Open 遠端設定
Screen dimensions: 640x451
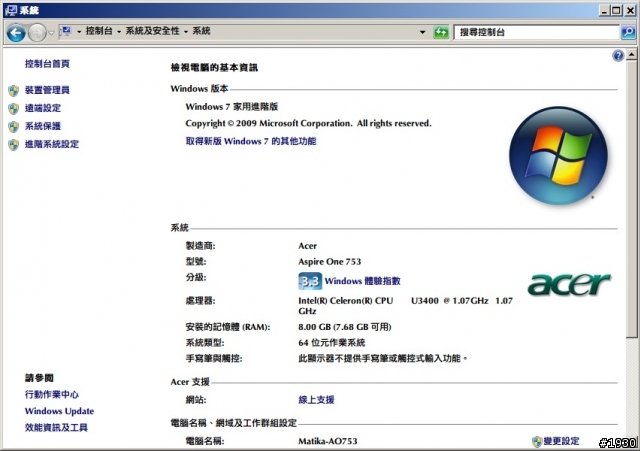(x=43, y=108)
